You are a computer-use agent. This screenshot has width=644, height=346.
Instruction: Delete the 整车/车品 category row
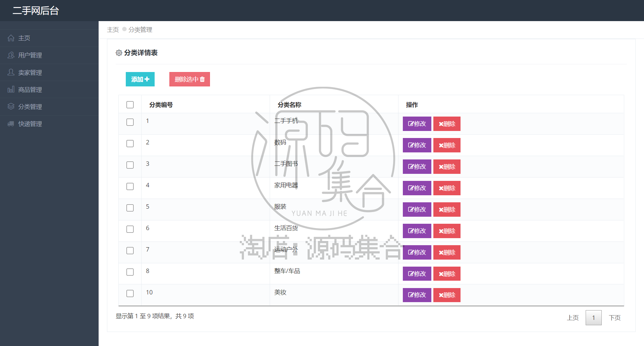447,274
